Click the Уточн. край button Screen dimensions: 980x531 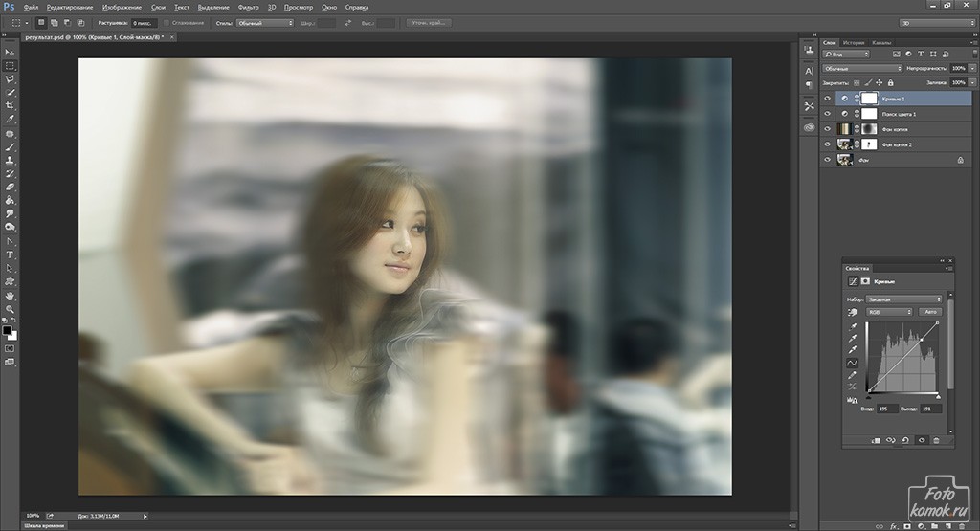(x=428, y=23)
